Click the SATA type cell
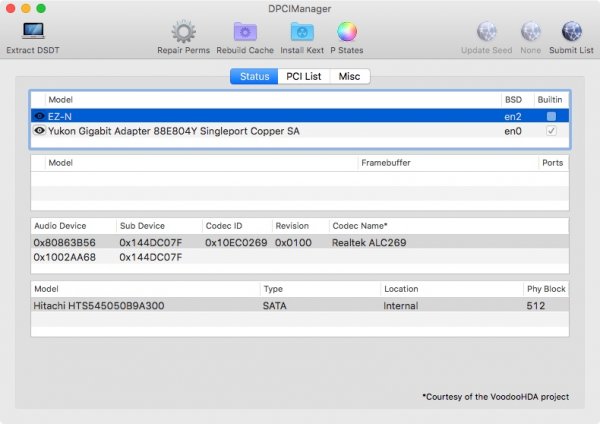The height and width of the screenshot is (424, 600). coord(274,306)
